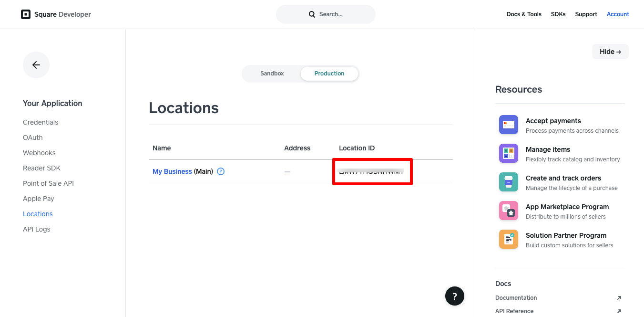Image resolution: width=644 pixels, height=317 pixels.
Task: Click the App Marketplace Program icon
Action: click(509, 211)
